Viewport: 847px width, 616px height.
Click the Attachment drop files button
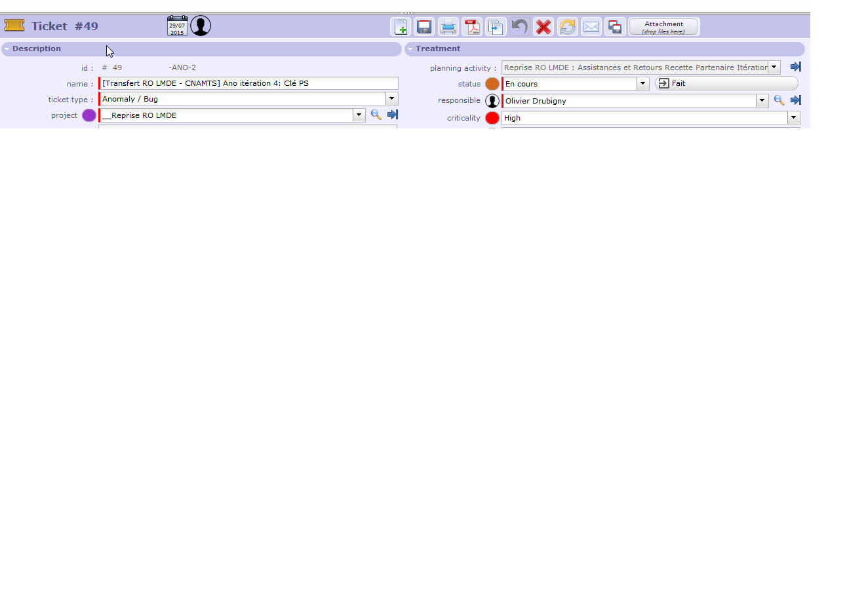(x=663, y=27)
